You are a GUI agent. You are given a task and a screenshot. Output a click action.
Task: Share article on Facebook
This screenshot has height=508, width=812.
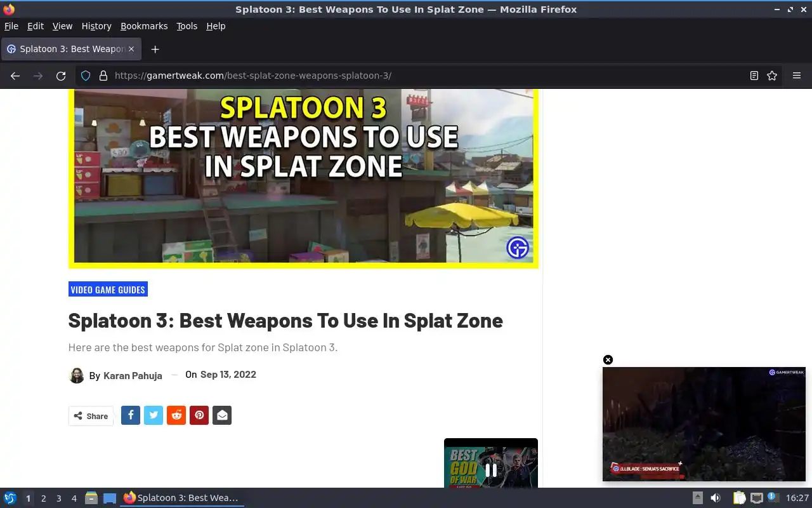pyautogui.click(x=131, y=415)
